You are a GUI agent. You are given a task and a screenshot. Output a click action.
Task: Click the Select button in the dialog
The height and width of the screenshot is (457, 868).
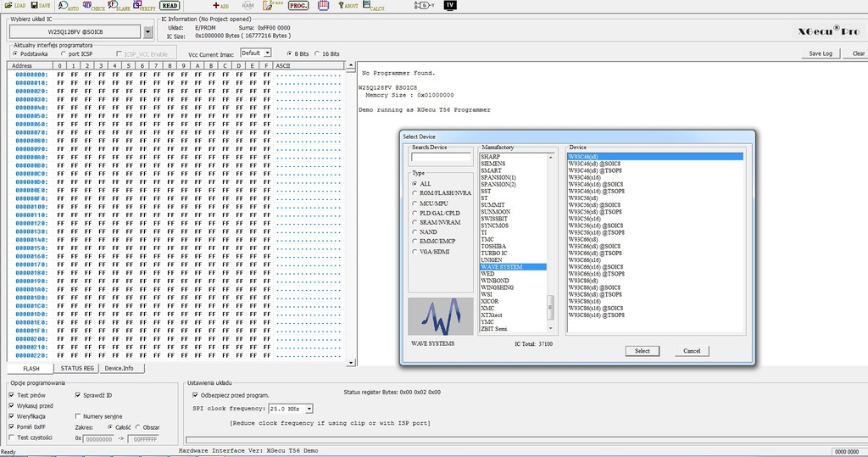642,351
